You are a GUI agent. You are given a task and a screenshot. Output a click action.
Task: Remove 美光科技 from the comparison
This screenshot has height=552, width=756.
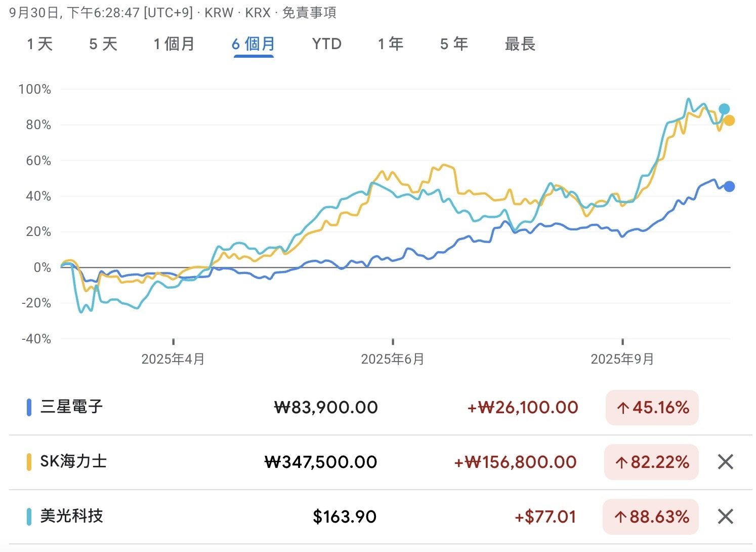point(725,517)
